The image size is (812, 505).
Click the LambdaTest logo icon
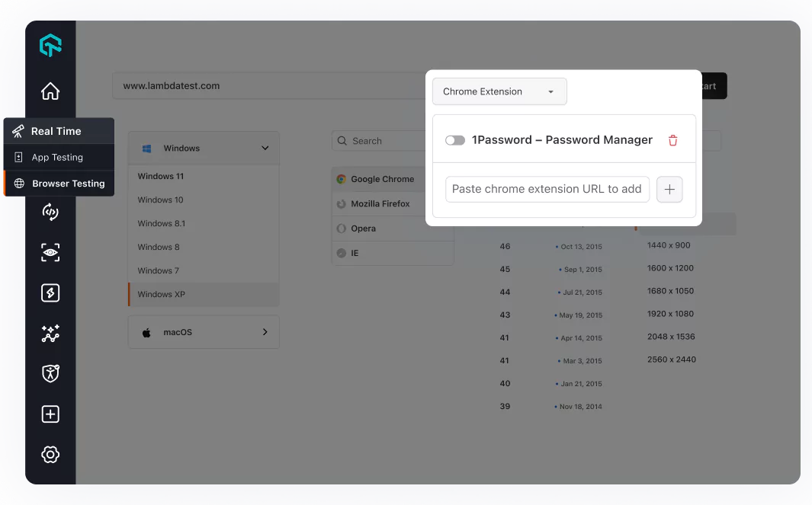coord(50,45)
